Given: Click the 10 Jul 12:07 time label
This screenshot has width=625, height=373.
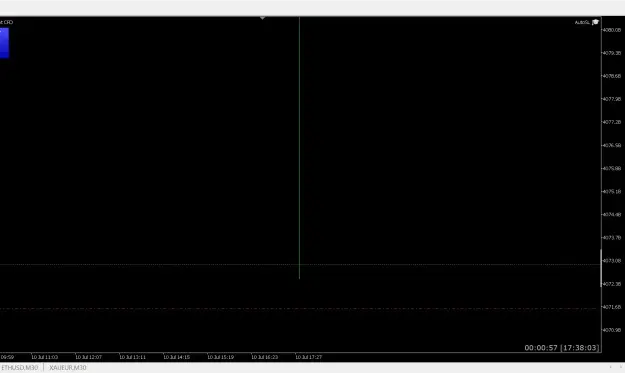Looking at the screenshot, I should [88, 357].
